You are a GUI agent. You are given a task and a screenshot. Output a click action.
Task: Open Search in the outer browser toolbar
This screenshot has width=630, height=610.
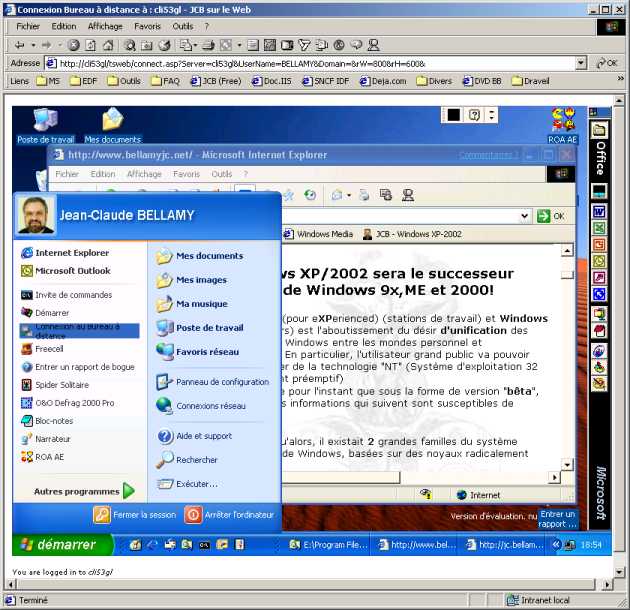129,45
